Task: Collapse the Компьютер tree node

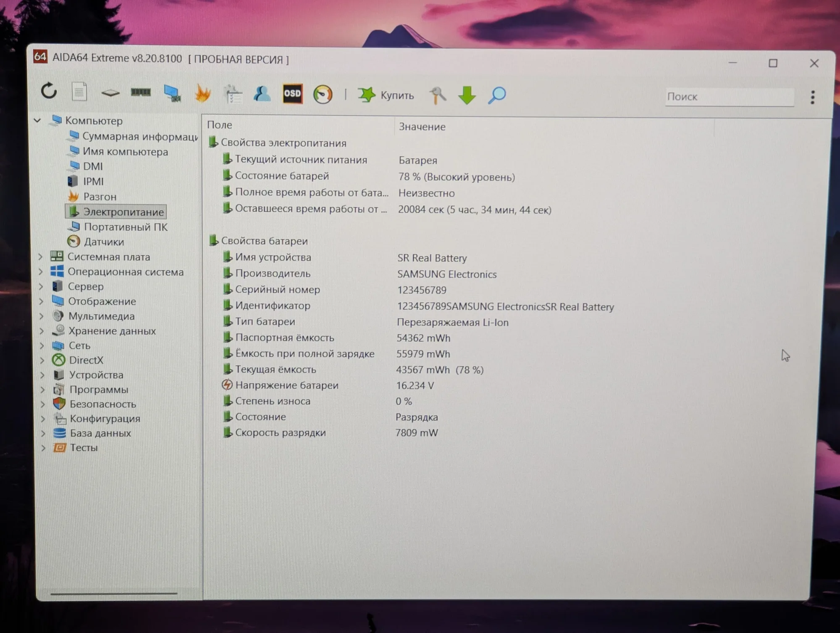Action: [x=37, y=121]
